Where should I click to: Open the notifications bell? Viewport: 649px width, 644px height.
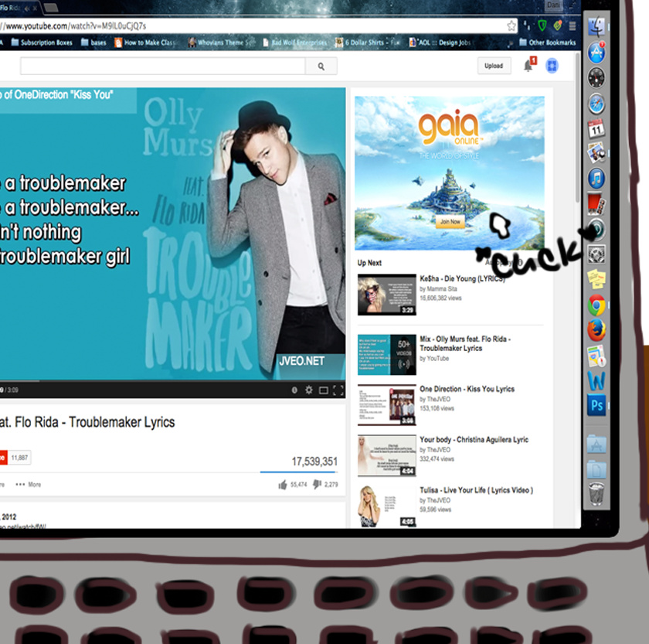528,66
